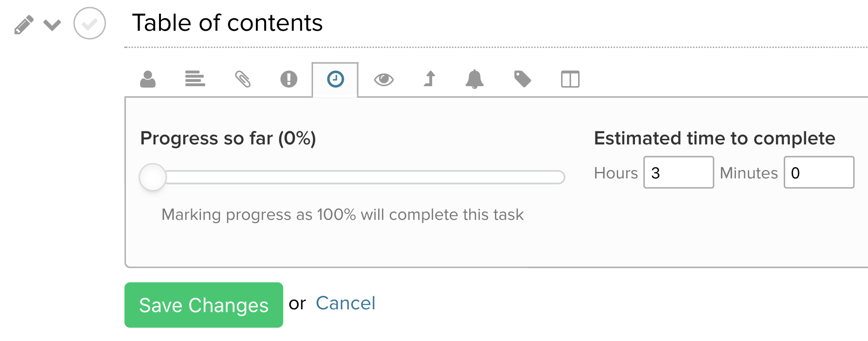Click the Minutes input field
The image size is (868, 341).
pyautogui.click(x=819, y=173)
